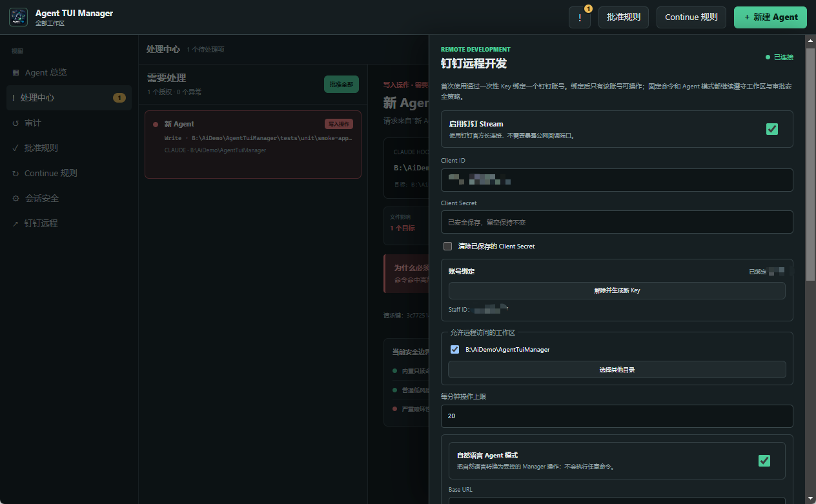The height and width of the screenshot is (504, 816).
Task: Click the 钉钉远程开发 panel heading
Action: pos(473,63)
